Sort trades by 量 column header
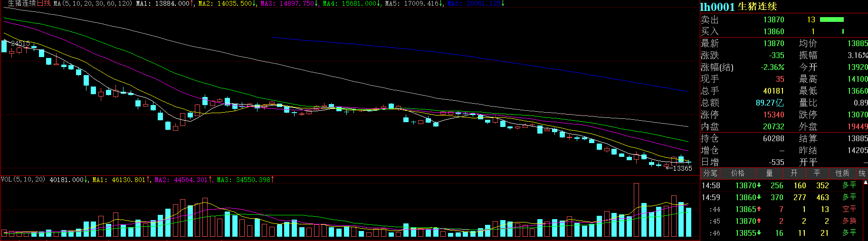 (x=769, y=174)
